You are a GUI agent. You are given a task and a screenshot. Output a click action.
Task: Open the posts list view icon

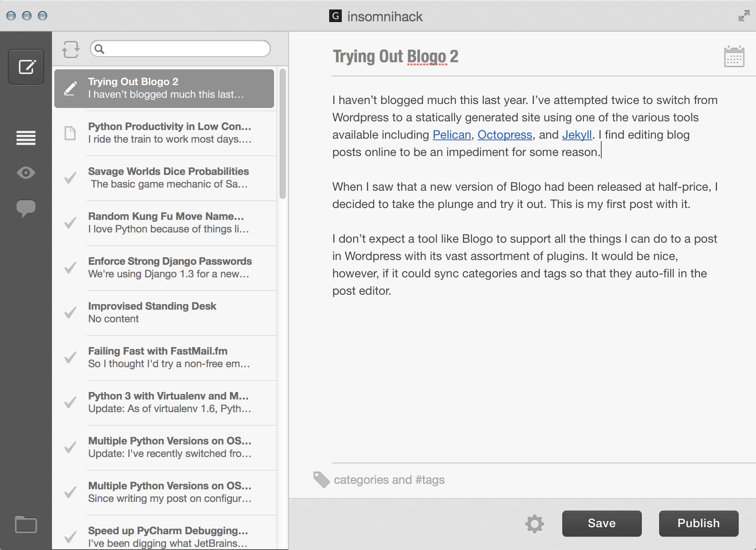26,138
